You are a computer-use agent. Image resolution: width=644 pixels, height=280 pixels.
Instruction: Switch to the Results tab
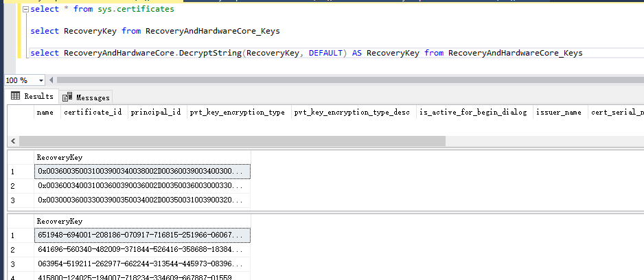(x=33, y=96)
